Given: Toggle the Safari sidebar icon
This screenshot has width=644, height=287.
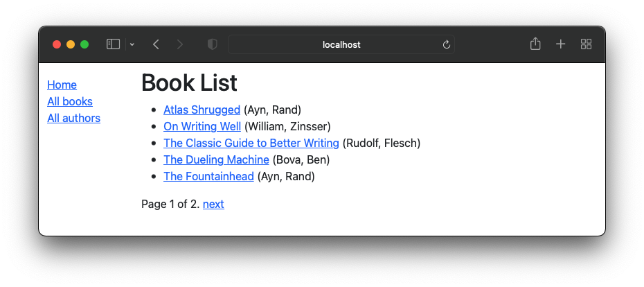Looking at the screenshot, I should click(x=113, y=44).
